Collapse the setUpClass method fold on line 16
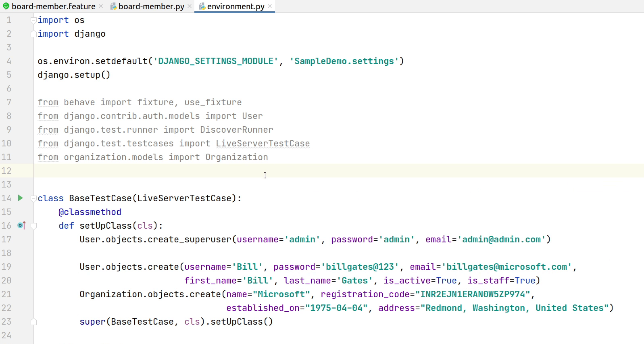The image size is (644, 344). point(34,226)
